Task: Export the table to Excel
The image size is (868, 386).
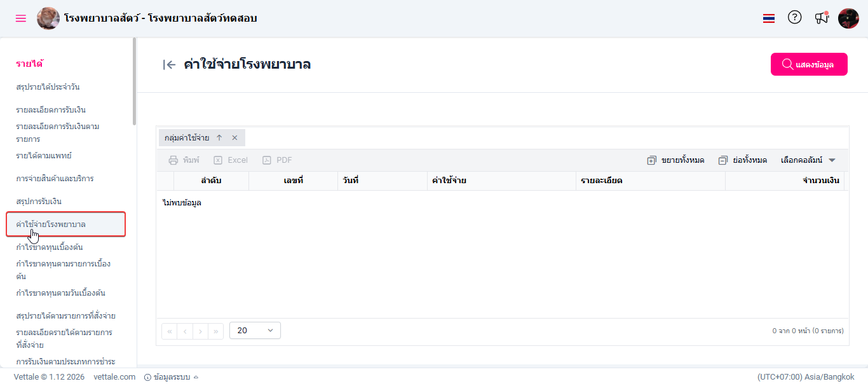Action: click(231, 160)
